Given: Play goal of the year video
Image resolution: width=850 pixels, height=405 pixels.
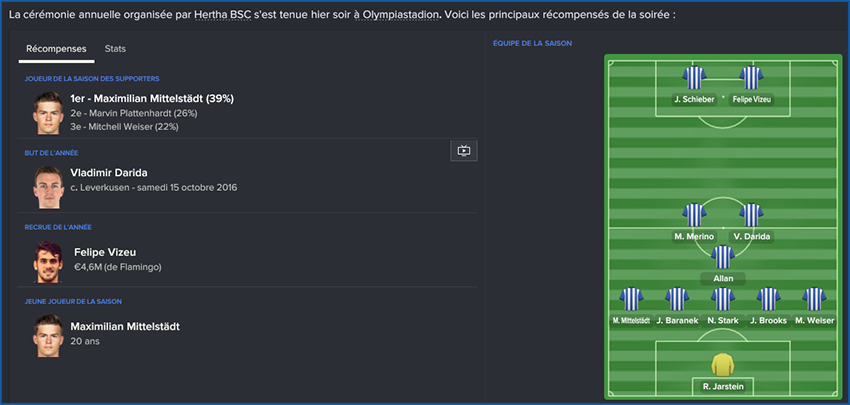Looking at the screenshot, I should (463, 151).
